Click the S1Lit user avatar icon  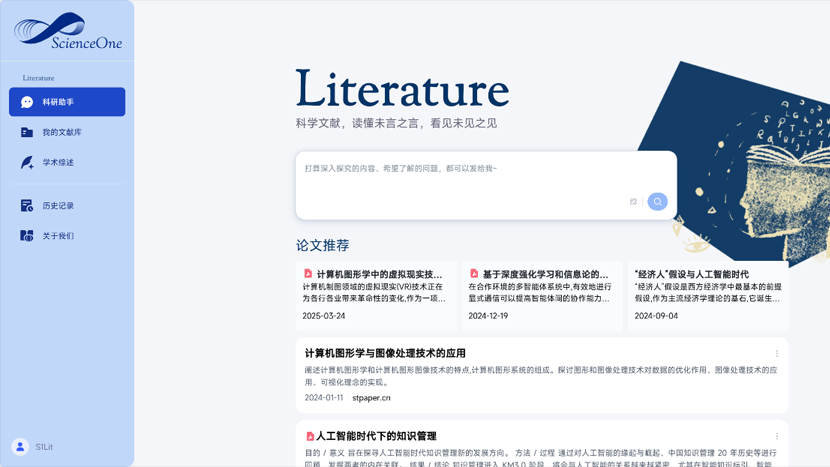[20, 447]
